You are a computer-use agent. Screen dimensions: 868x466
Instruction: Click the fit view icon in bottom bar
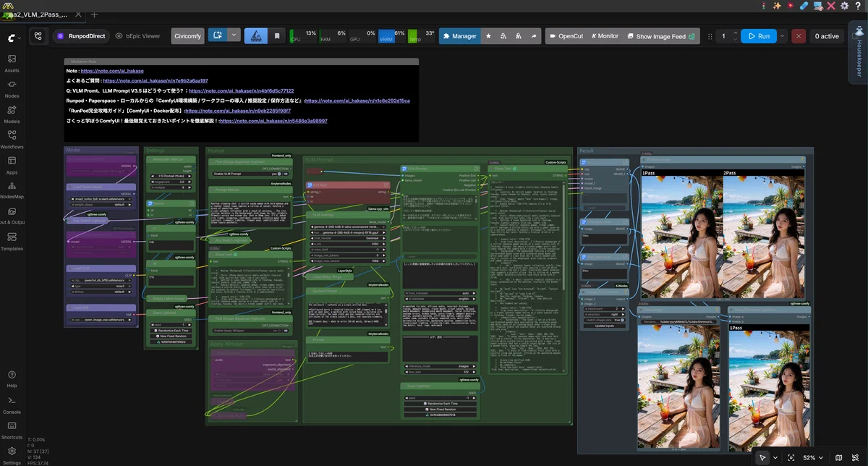(x=791, y=457)
